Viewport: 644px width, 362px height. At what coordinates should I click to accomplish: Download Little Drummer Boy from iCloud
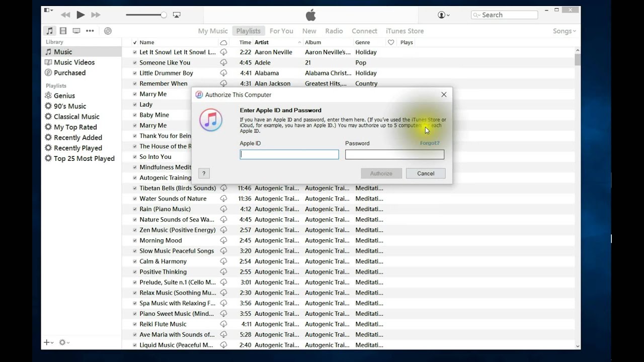pyautogui.click(x=223, y=73)
